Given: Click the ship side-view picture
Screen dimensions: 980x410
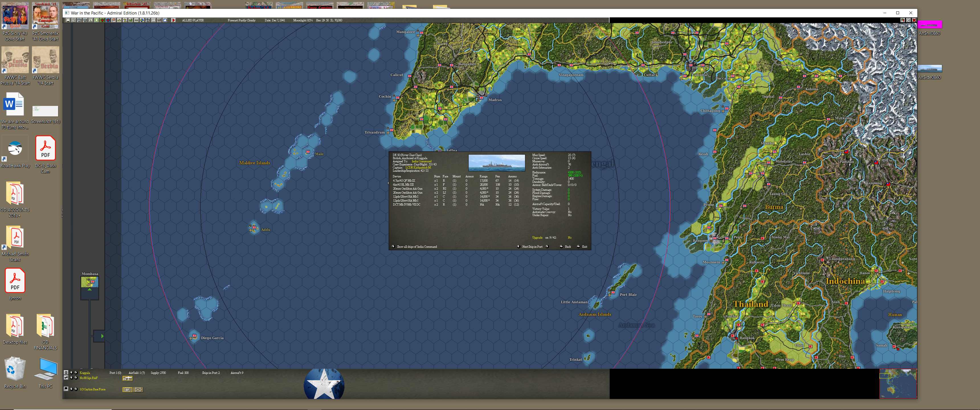Looking at the screenshot, I should click(497, 163).
